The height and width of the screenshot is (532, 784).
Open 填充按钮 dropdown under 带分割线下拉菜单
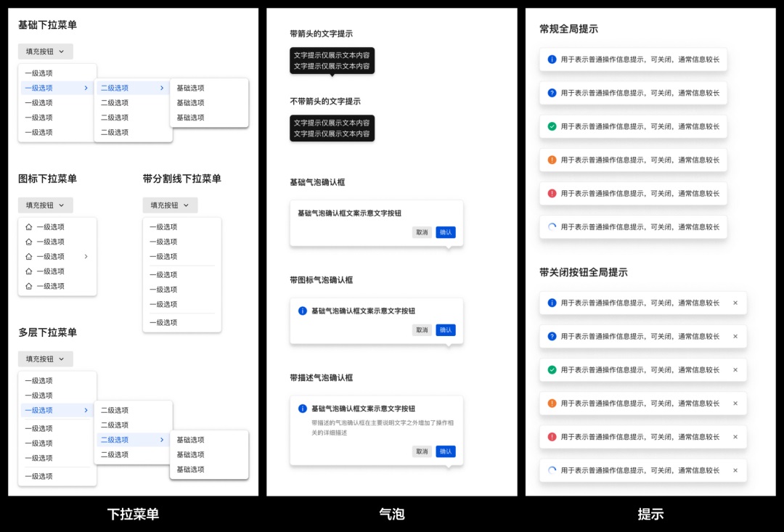[x=170, y=205]
